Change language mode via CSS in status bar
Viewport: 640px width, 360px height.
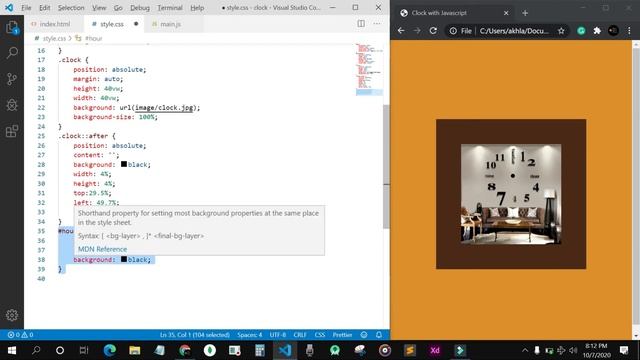tap(320, 335)
